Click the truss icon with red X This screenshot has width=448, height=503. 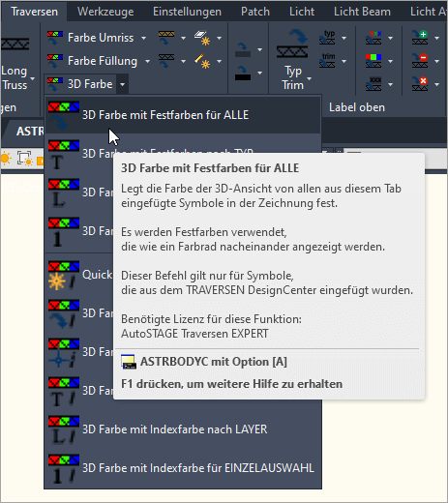point(420,84)
